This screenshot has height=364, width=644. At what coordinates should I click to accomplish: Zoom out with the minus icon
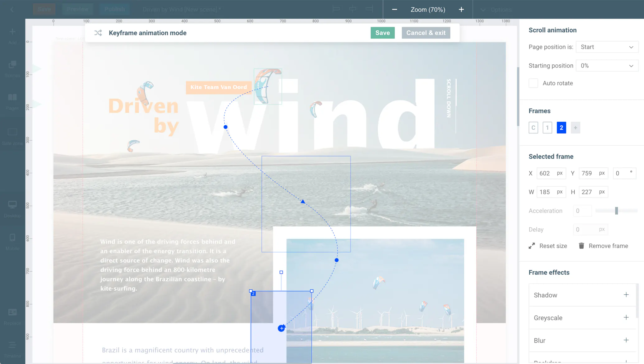[x=394, y=9]
